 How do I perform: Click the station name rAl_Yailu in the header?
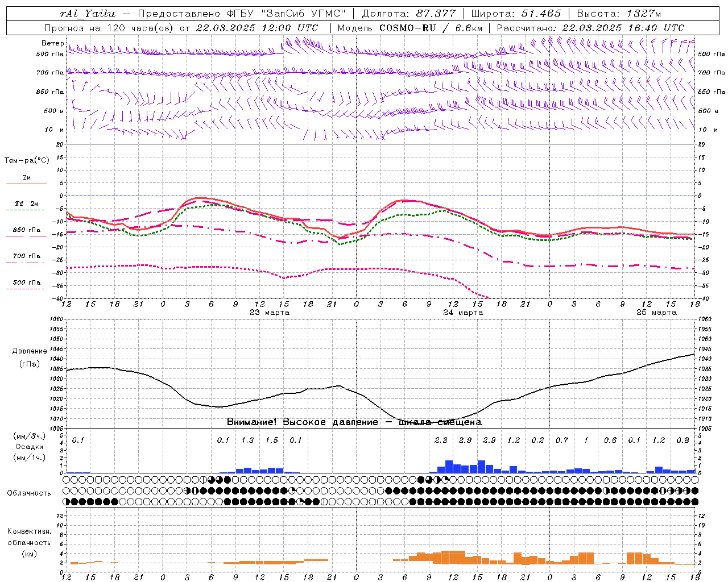coord(88,14)
